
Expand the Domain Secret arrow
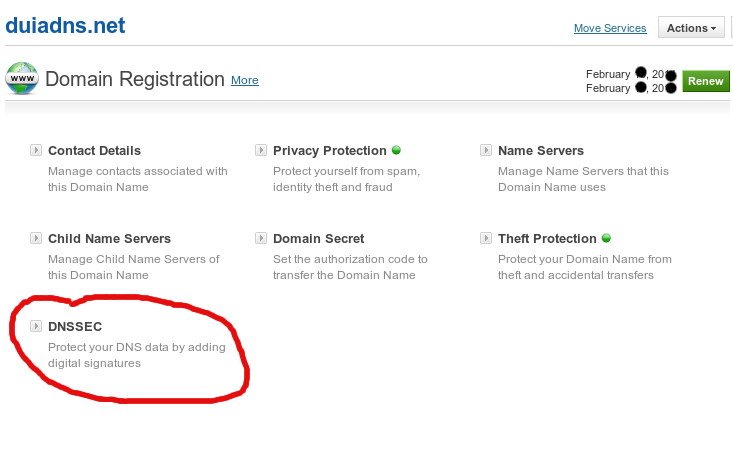(x=261, y=238)
